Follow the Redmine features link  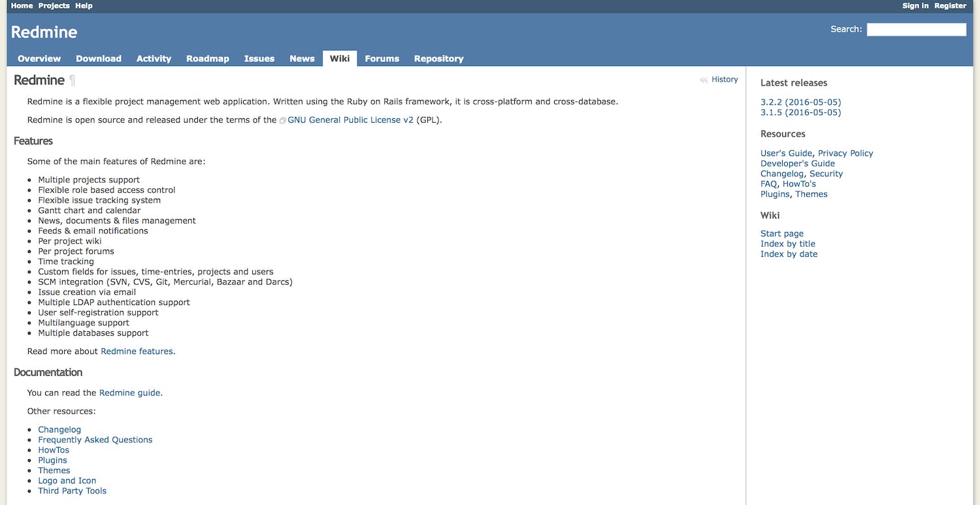click(137, 351)
